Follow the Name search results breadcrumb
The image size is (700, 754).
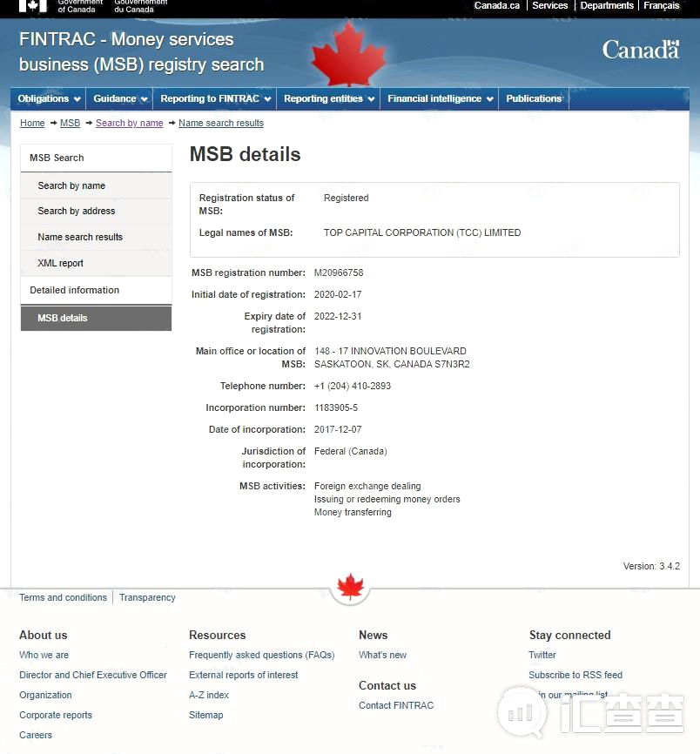221,123
